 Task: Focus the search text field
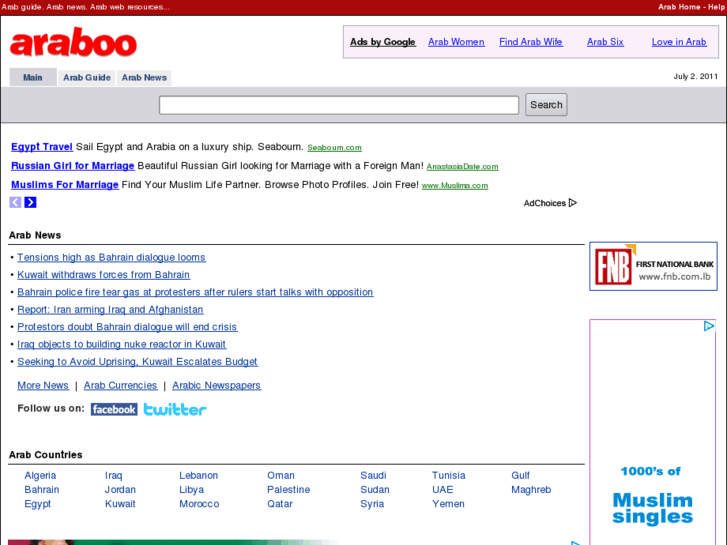(339, 105)
